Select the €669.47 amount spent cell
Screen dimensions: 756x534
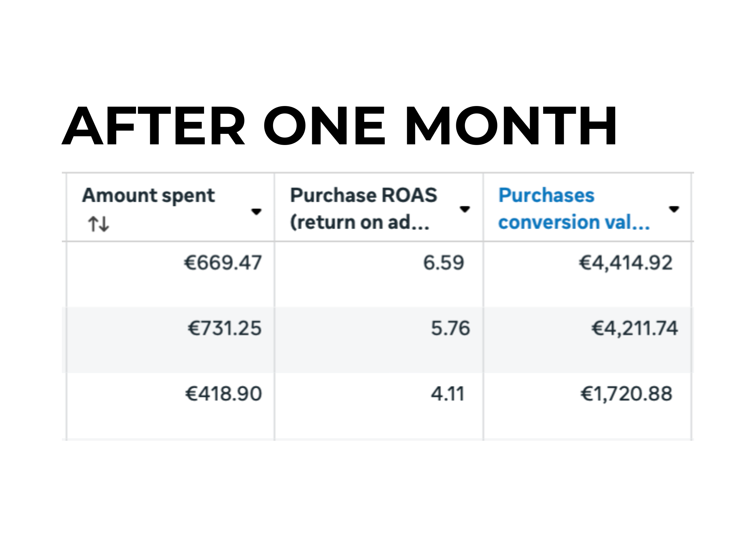click(223, 263)
